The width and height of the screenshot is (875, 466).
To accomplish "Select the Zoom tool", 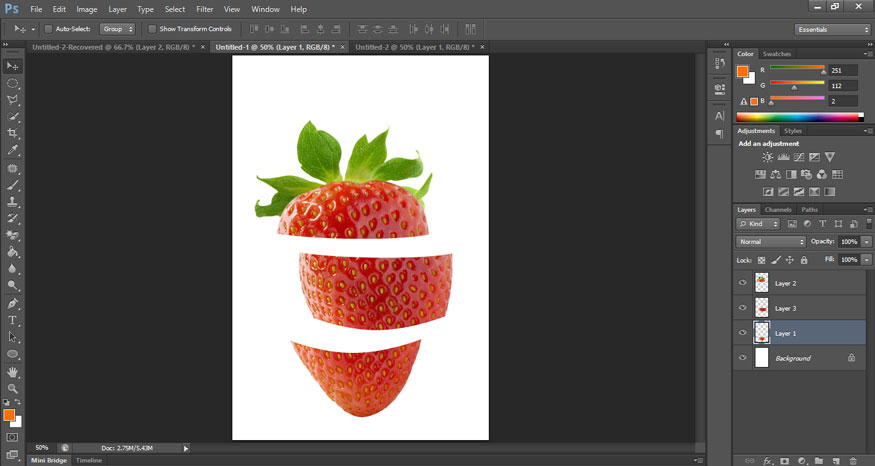I will [x=13, y=388].
